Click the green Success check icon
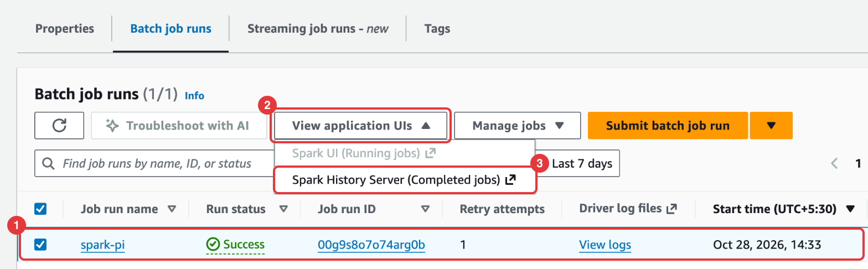 coord(213,244)
